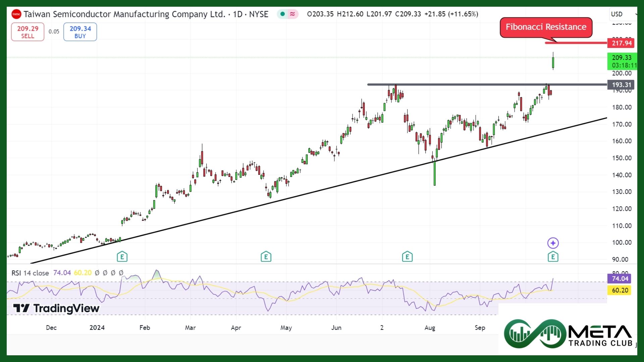
Task: Click the purple 74.04 RSI axis label
Action: pos(619,279)
